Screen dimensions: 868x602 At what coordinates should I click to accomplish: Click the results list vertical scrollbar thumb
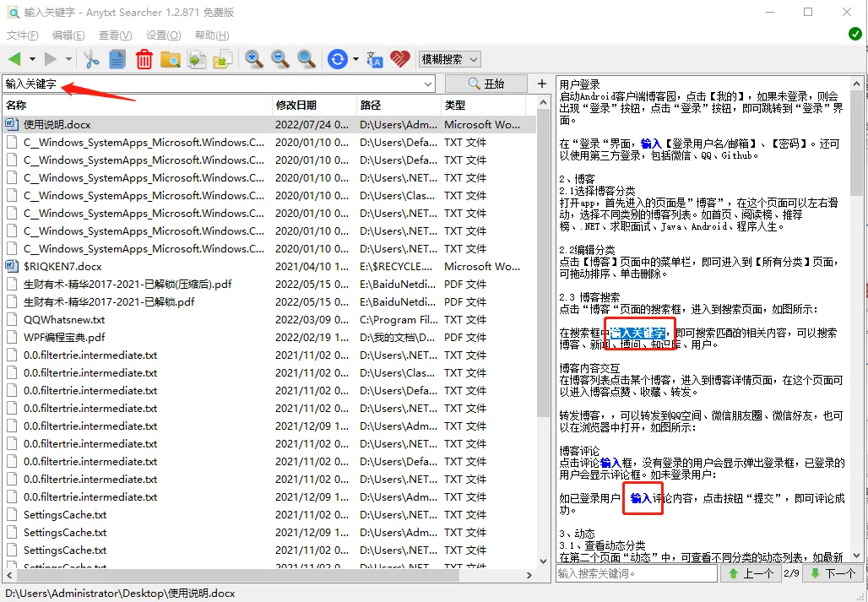pos(543,263)
